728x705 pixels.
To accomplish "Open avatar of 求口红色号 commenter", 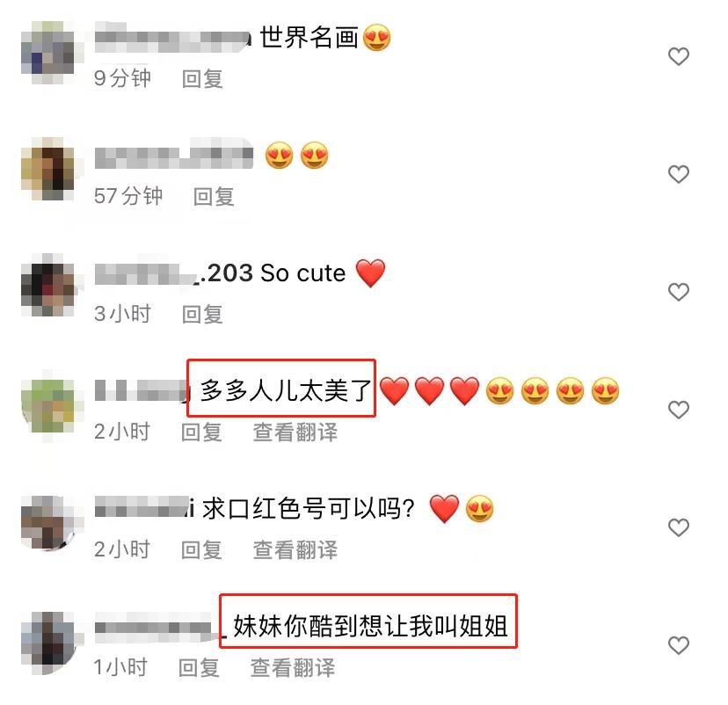I will click(48, 522).
